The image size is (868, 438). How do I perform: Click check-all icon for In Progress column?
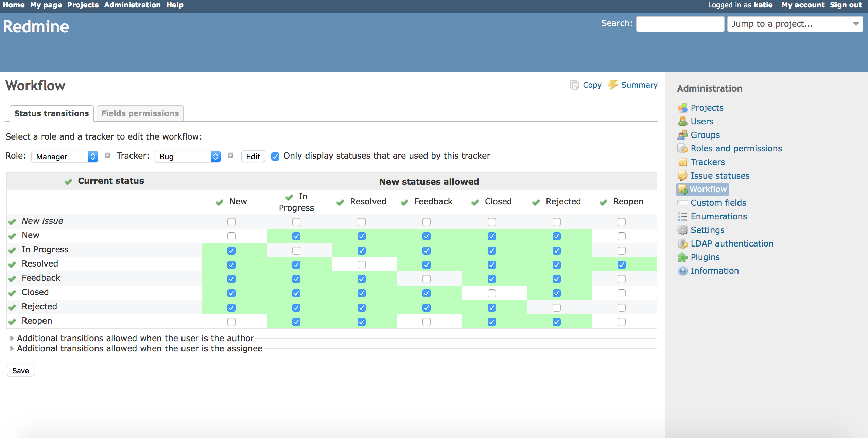(289, 197)
